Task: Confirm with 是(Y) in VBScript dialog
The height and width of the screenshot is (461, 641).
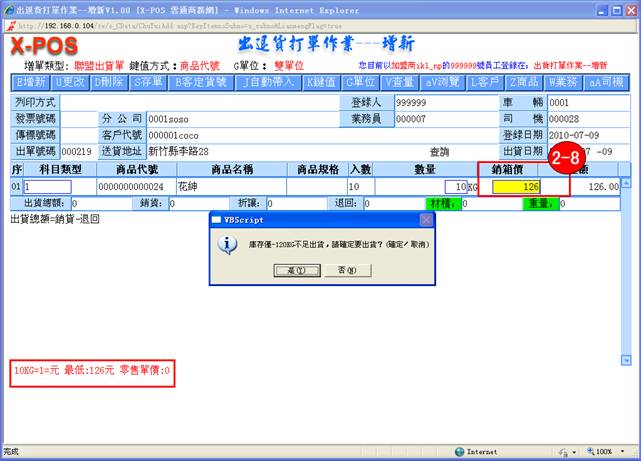Action: 296,270
